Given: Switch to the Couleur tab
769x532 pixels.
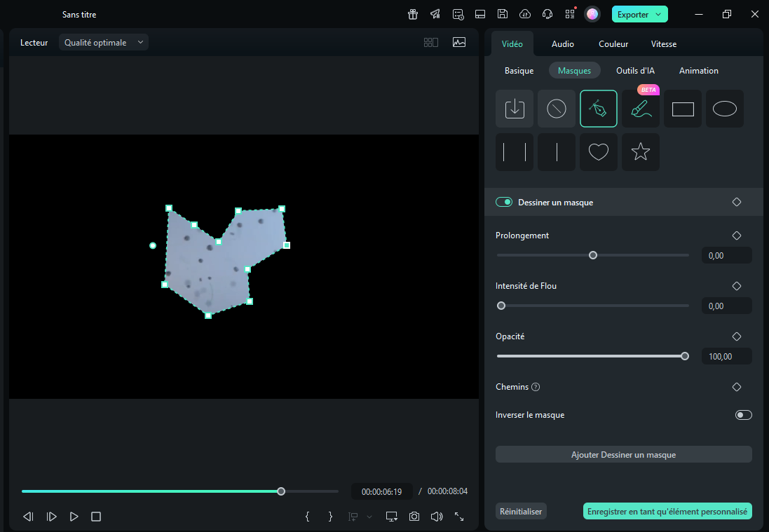Looking at the screenshot, I should (613, 43).
